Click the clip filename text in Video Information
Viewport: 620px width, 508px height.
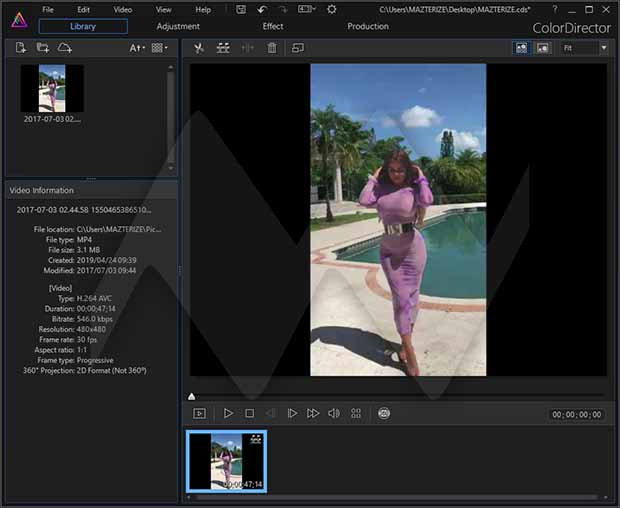[x=84, y=210]
